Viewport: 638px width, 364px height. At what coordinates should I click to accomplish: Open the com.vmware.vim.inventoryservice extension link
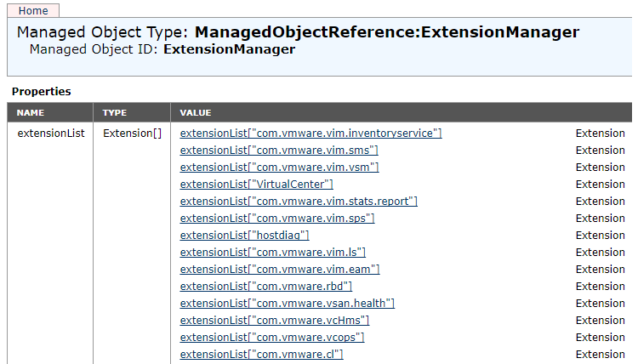[310, 134]
